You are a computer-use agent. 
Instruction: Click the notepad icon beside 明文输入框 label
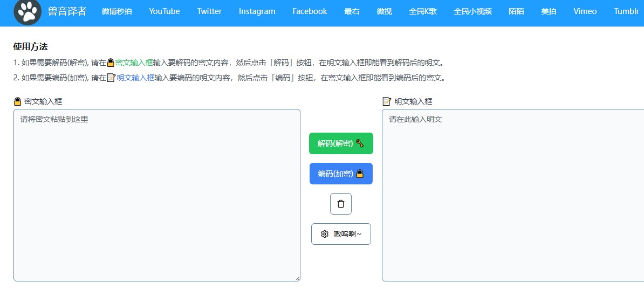point(386,101)
